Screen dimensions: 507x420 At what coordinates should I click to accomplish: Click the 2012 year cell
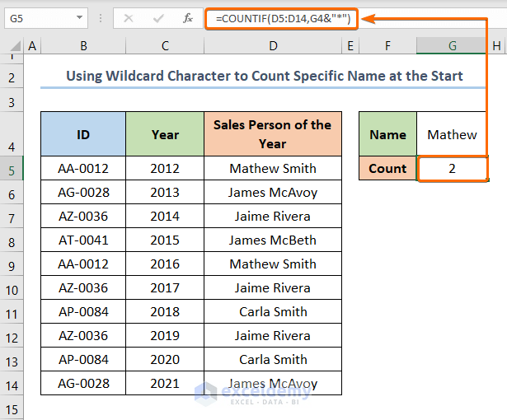(165, 168)
